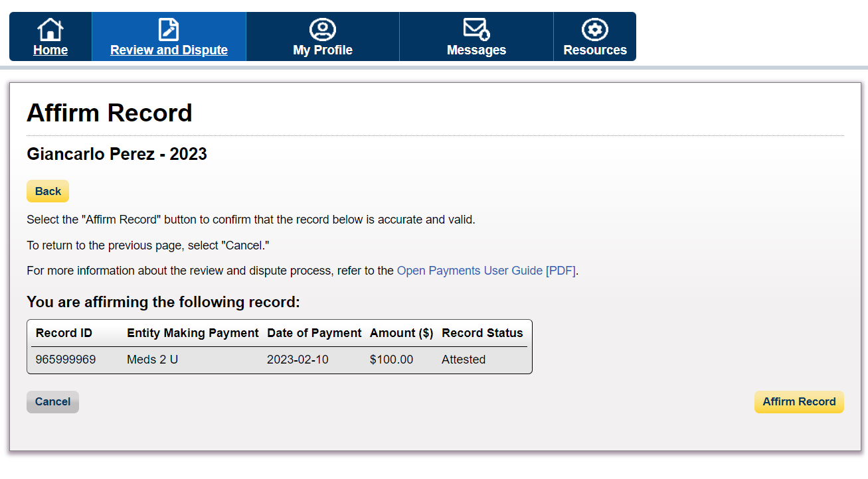868x479 pixels.
Task: Open Review and Dispute via its pencil-page icon
Action: 169,29
